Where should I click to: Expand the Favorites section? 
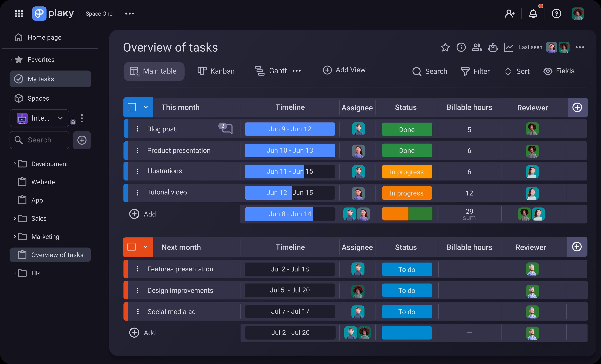tap(11, 59)
